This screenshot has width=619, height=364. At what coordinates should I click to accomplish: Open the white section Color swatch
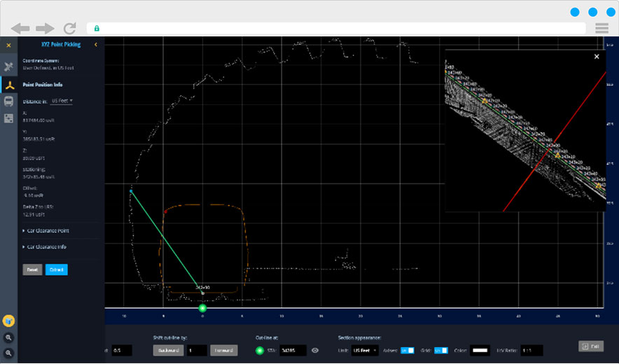pyautogui.click(x=480, y=350)
